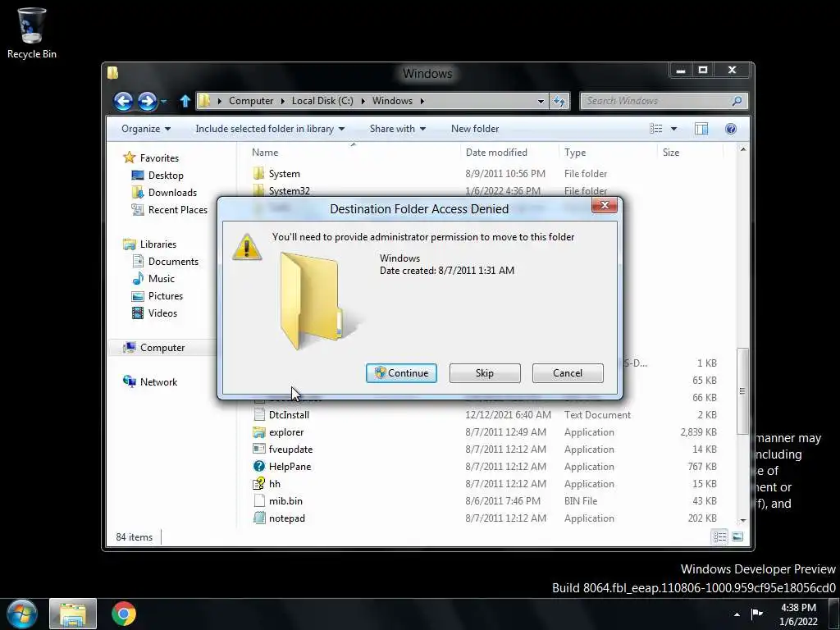This screenshot has width=840, height=630.
Task: Click Local Disk (C:) in the address bar
Action: pos(322,101)
